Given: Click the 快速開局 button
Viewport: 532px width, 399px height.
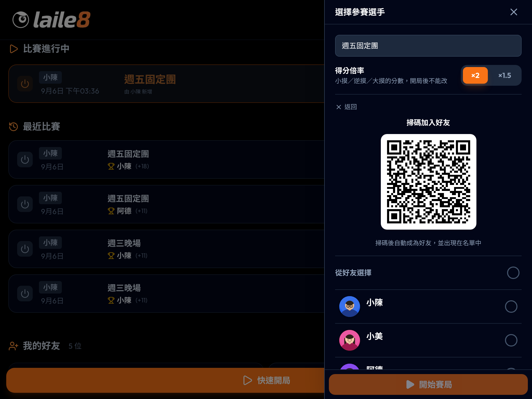Looking at the screenshot, I should coord(165,380).
